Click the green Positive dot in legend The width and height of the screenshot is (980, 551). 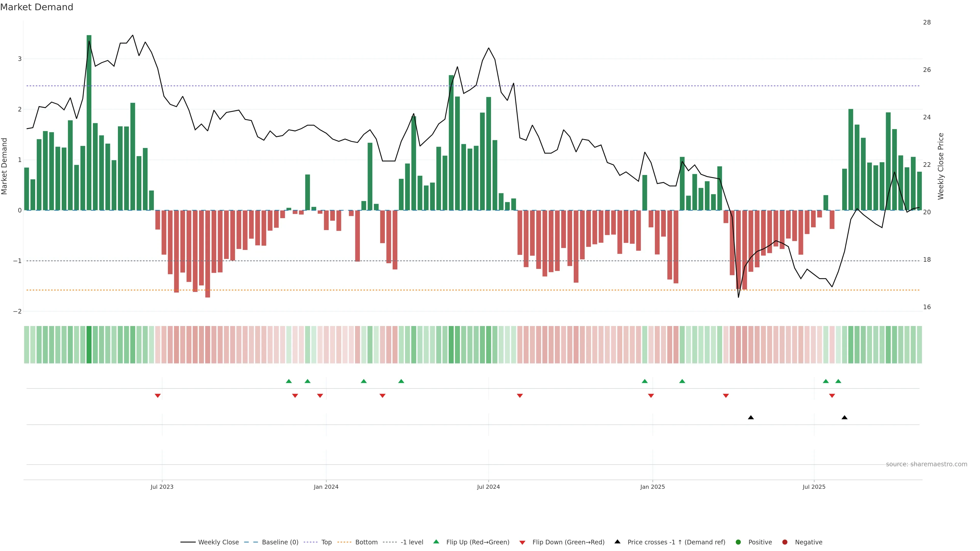(738, 542)
